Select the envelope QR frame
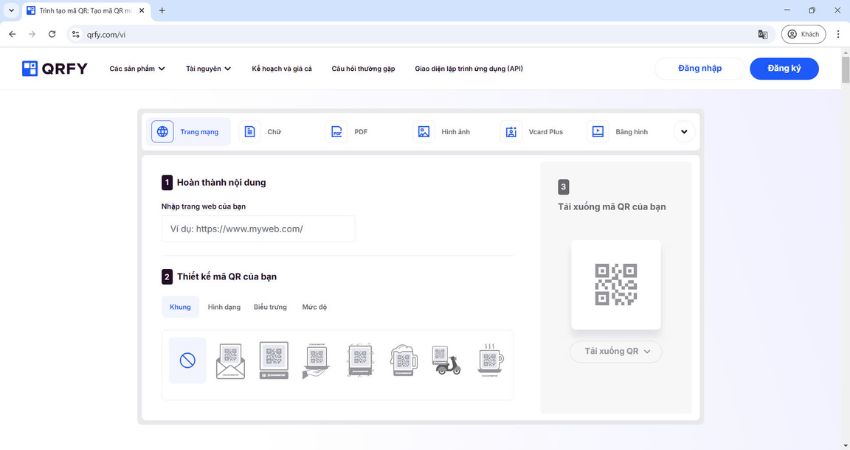 click(230, 361)
